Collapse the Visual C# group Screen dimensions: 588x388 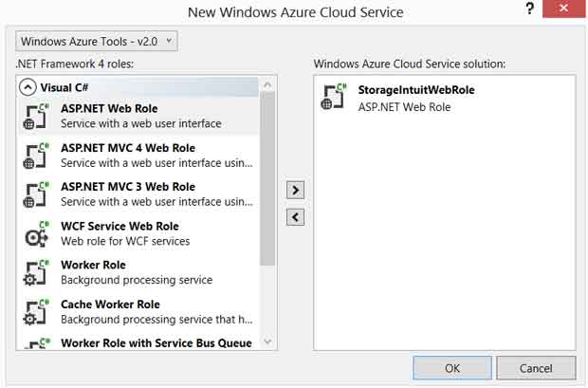click(28, 87)
